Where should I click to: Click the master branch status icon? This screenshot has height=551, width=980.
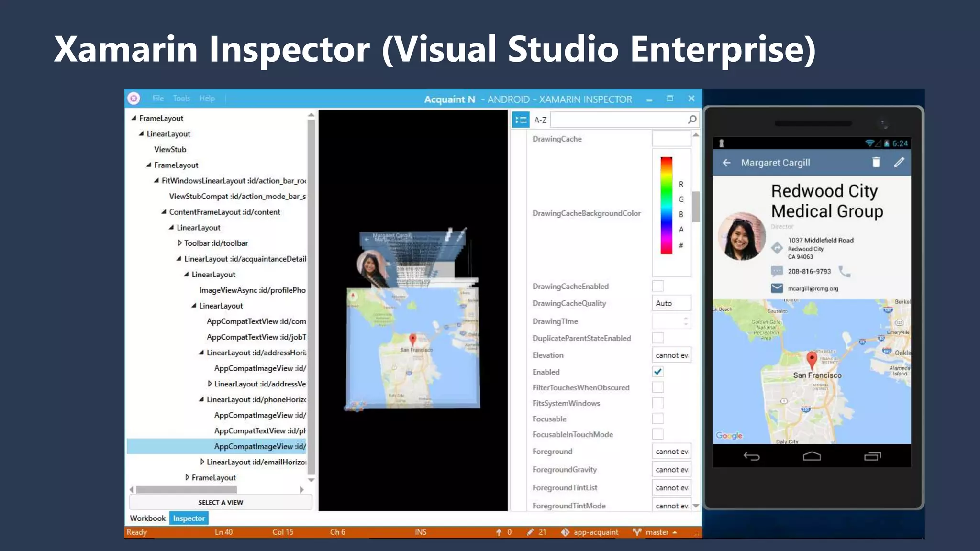(637, 532)
